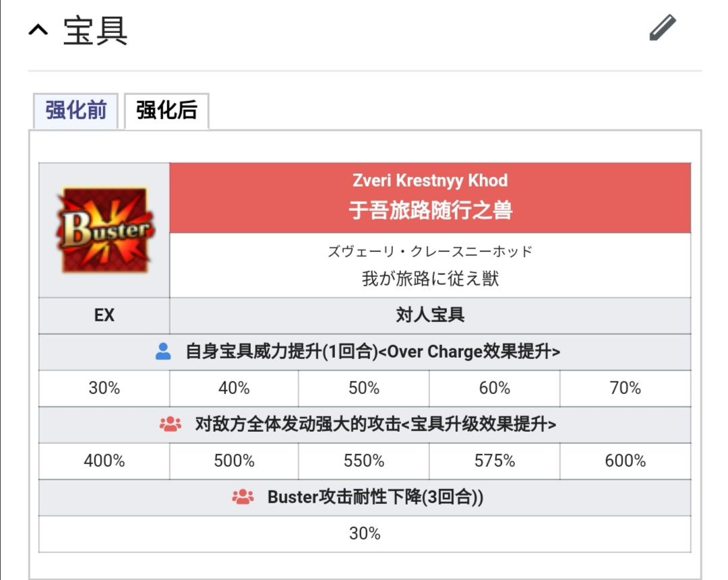The width and height of the screenshot is (728, 580).
Task: Click the pencil edit icon
Action: pyautogui.click(x=663, y=28)
